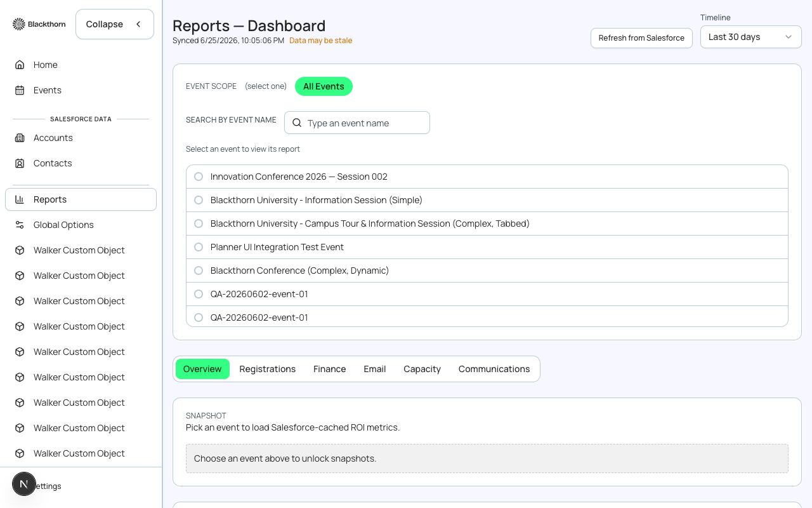Click the round N avatar badge
This screenshot has height=508, width=812.
point(24,484)
